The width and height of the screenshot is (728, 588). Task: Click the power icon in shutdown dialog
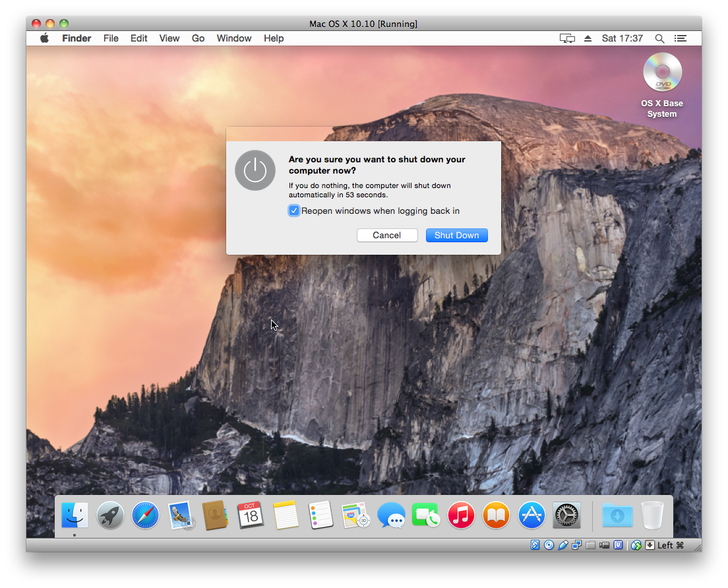[x=255, y=170]
